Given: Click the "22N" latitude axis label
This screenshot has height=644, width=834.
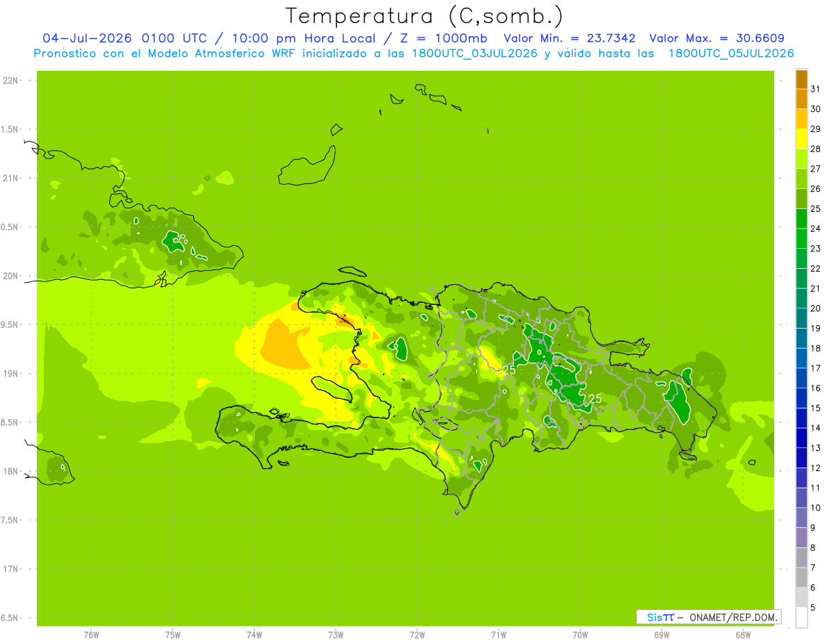Looking at the screenshot, I should point(11,81).
